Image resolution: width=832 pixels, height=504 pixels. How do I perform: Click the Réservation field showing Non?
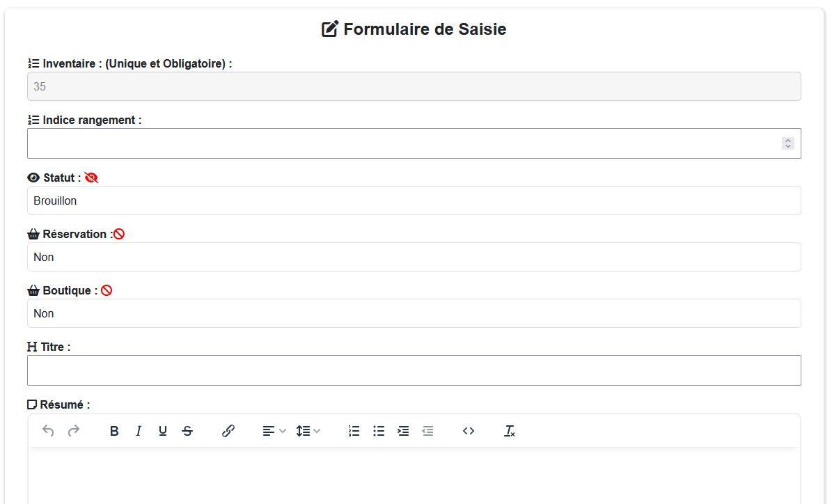pos(414,257)
